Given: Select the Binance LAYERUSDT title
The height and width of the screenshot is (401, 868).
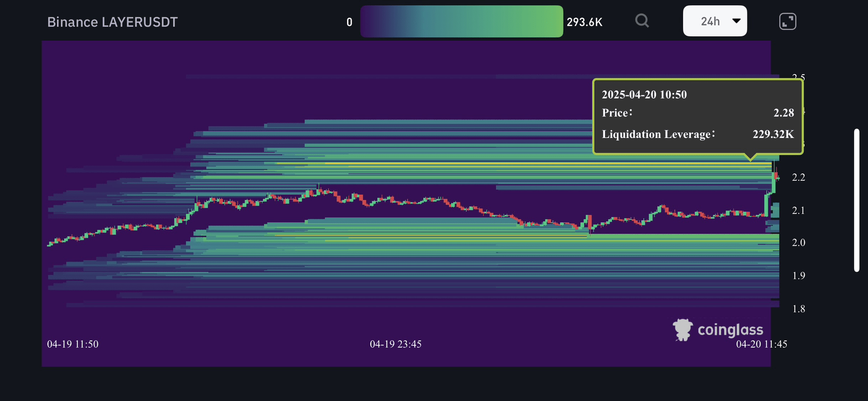Looking at the screenshot, I should pyautogui.click(x=112, y=22).
